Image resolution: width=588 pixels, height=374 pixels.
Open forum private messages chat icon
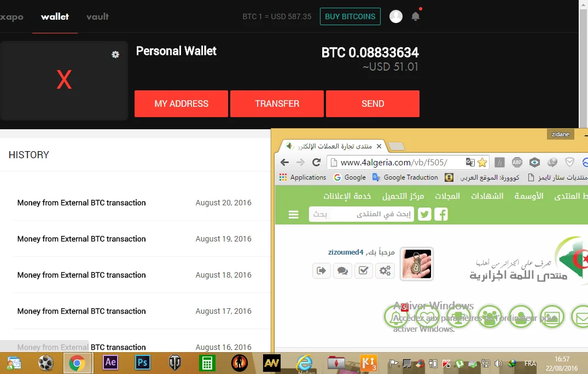pos(342,271)
